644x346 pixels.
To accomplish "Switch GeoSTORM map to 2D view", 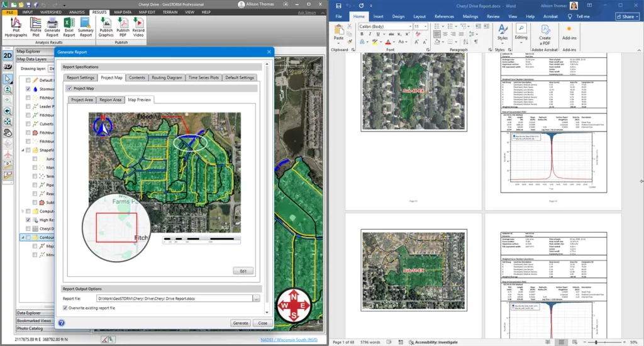I will (x=8, y=55).
